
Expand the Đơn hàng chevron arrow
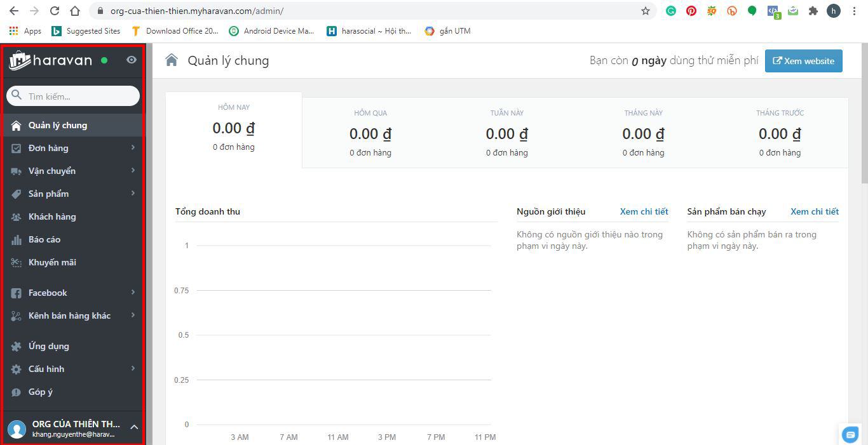(133, 147)
